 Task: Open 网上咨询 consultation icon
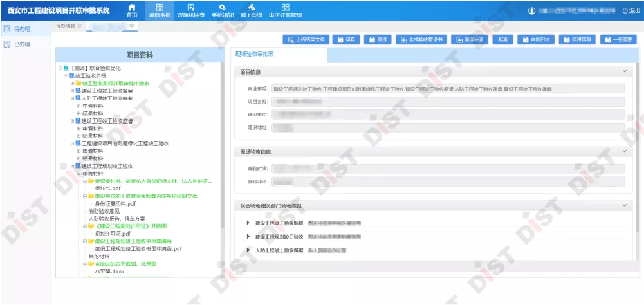pos(251,10)
